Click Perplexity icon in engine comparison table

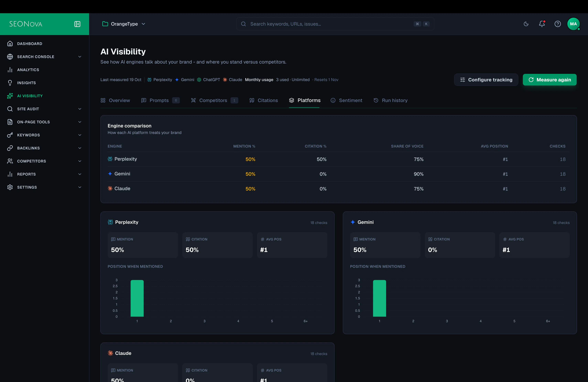(110, 159)
